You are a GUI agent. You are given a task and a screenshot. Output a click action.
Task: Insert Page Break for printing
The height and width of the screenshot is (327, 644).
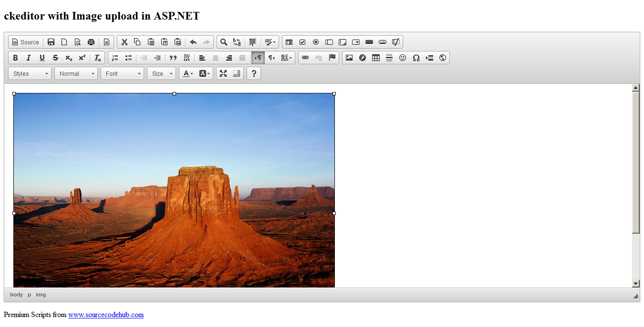coord(429,58)
